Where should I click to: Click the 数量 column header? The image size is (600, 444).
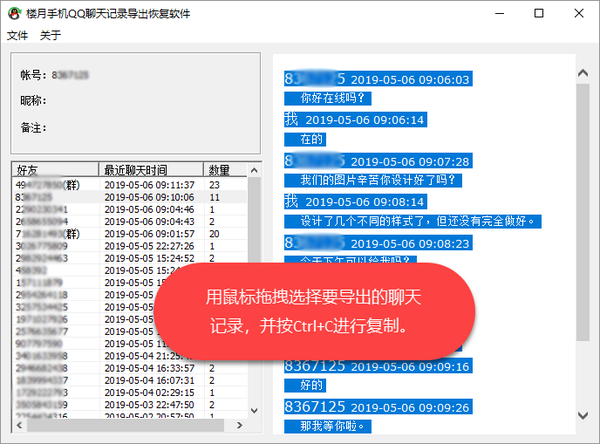point(219,169)
